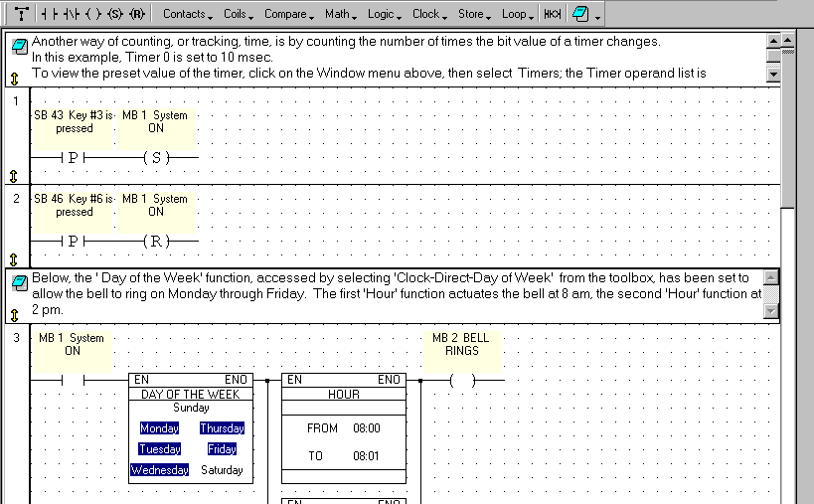Select the normally closed contact tool
Image resolution: width=814 pixels, height=504 pixels.
[x=71, y=14]
